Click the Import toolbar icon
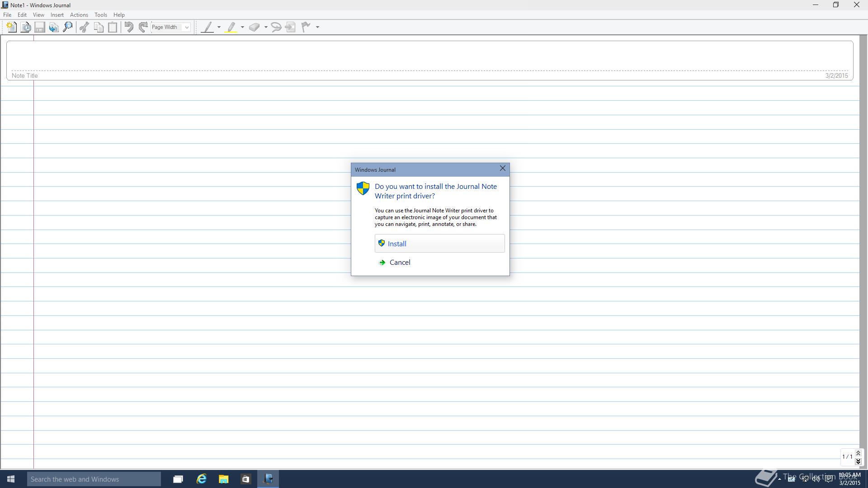 click(54, 27)
